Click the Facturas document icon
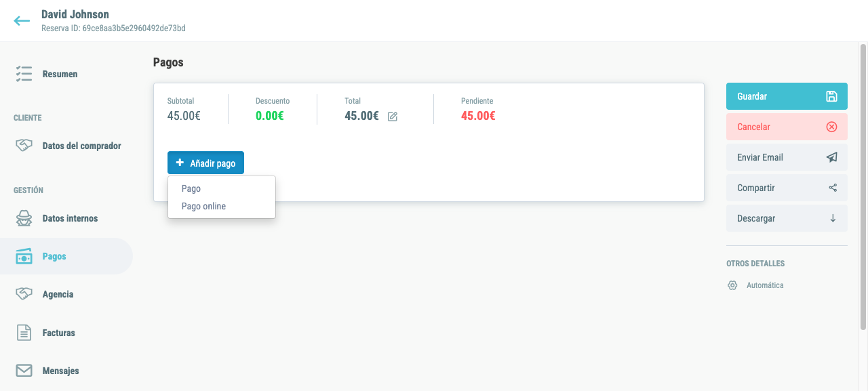868x391 pixels. pyautogui.click(x=24, y=333)
